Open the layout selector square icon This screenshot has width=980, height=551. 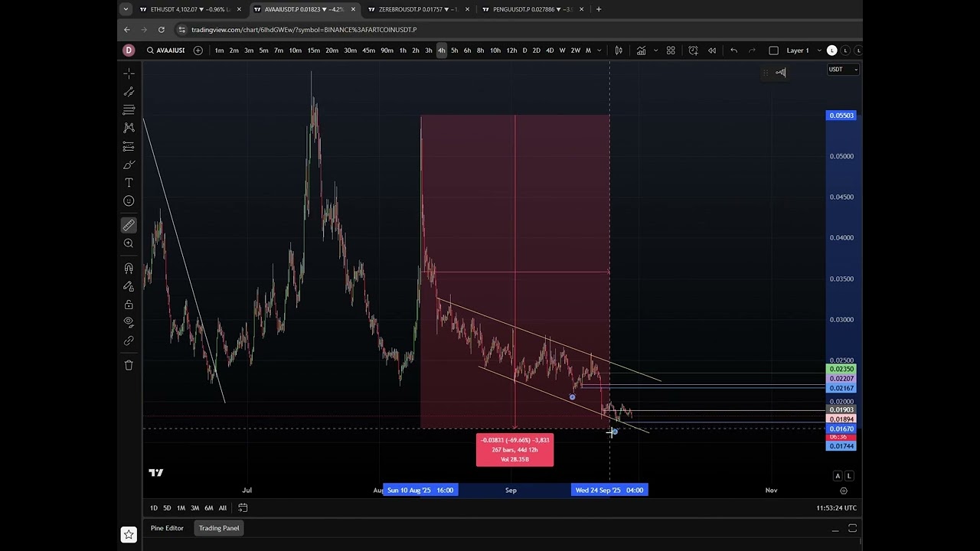pyautogui.click(x=773, y=51)
